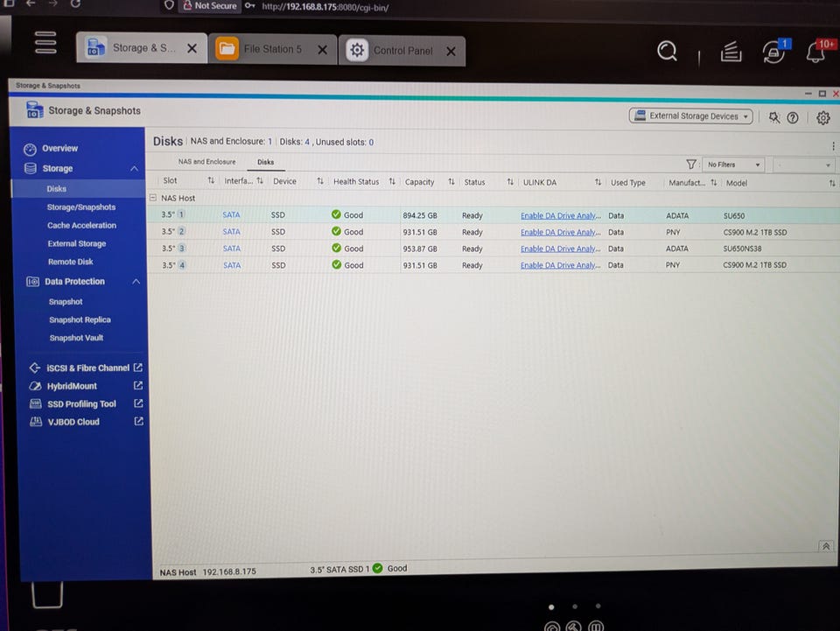The image size is (840, 631).
Task: Collapse the Storage sidebar section
Action: coord(134,169)
